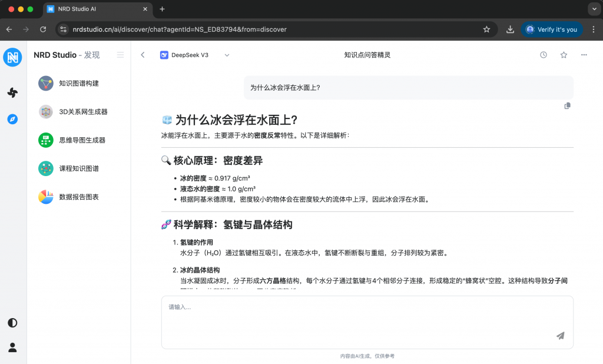The height and width of the screenshot is (364, 603).
Task: Open the three-dot more options menu
Action: (x=584, y=55)
